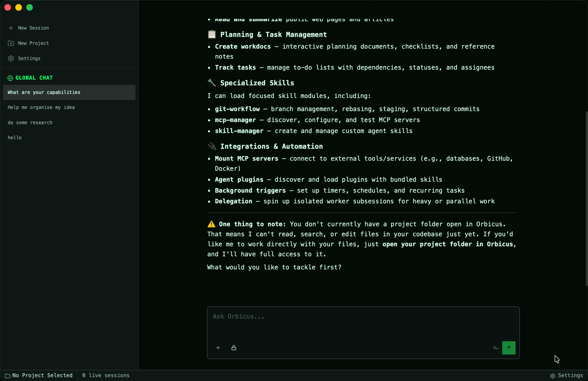Image resolution: width=588 pixels, height=381 pixels.
Task: Maximize the window with the green button
Action: point(29,7)
